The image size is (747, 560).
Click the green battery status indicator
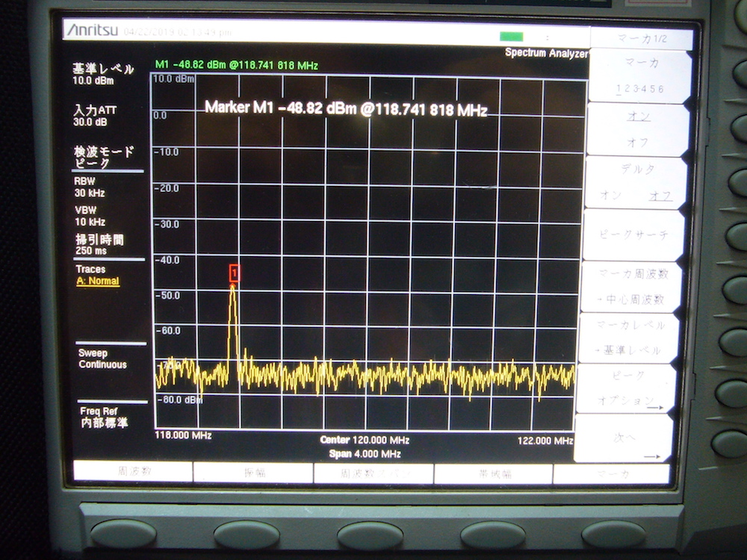click(x=512, y=37)
